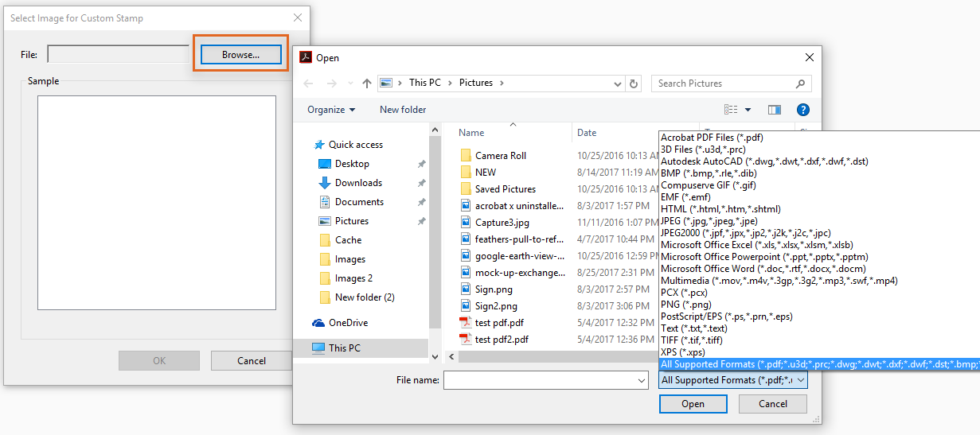
Task: Select Sign2.png file
Action: [x=496, y=306]
